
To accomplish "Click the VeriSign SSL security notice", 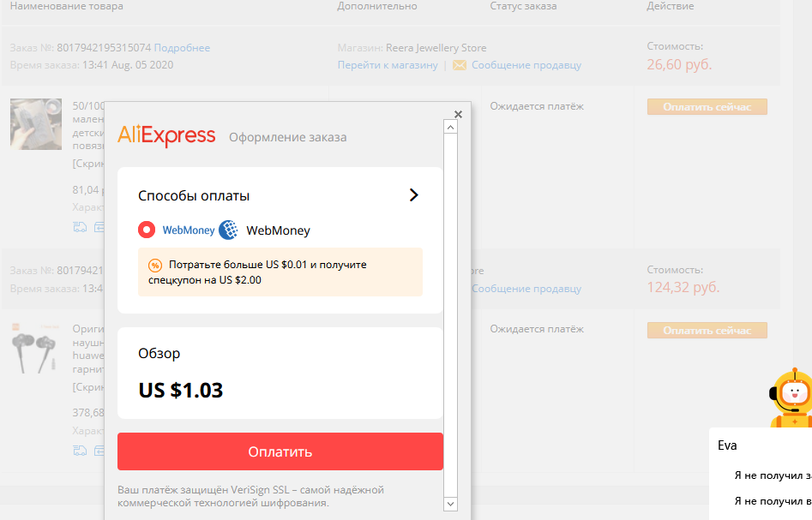I will point(250,496).
